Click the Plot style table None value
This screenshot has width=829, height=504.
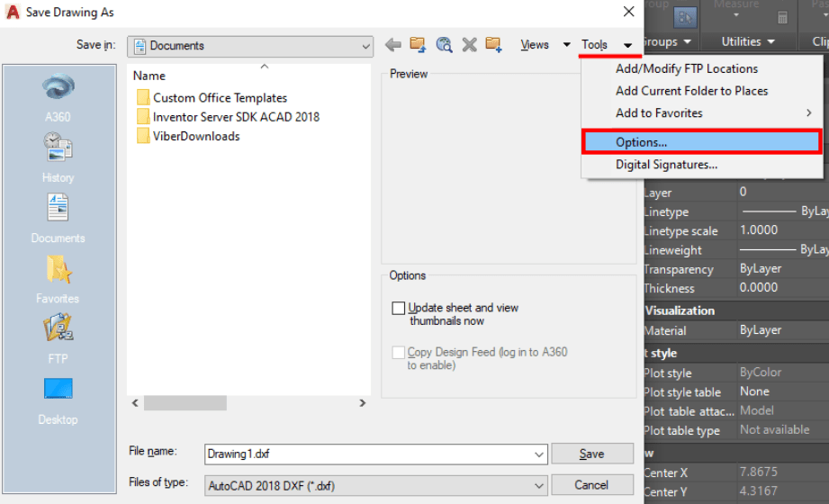click(x=754, y=391)
